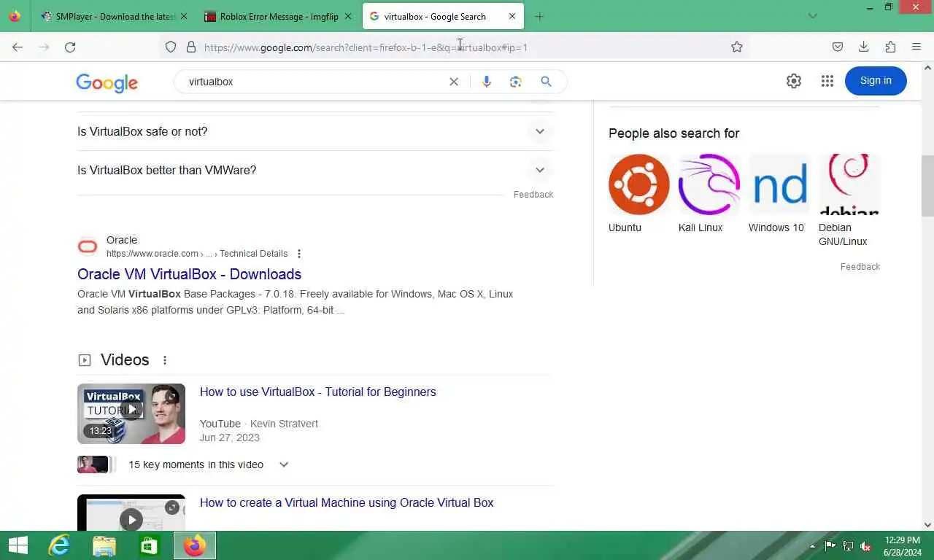
Task: Open the Ubuntu related search thumbnail
Action: click(639, 184)
